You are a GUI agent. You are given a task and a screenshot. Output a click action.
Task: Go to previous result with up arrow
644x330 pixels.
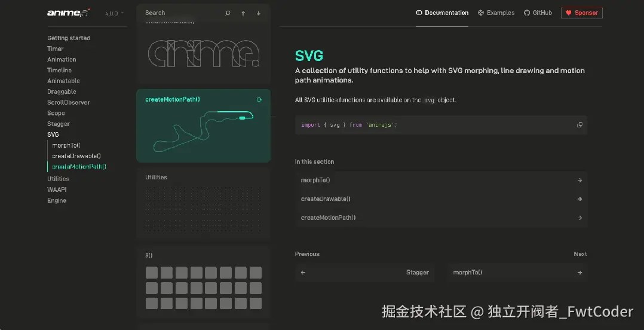(243, 13)
